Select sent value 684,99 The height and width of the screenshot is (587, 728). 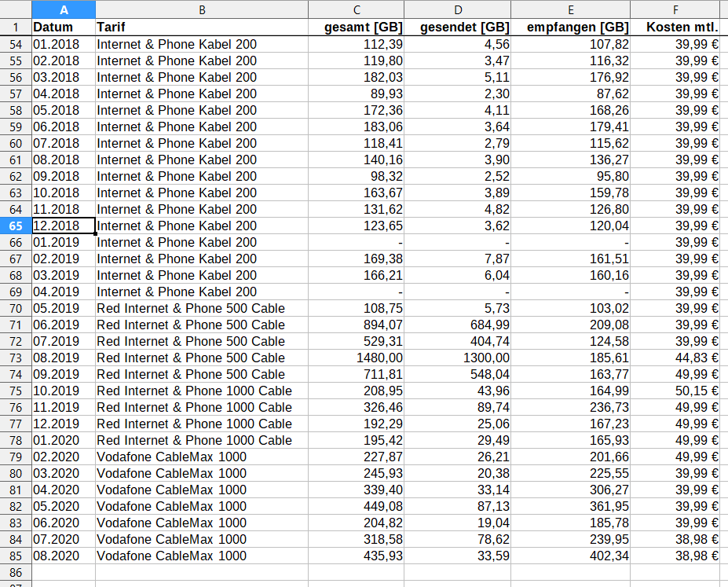point(457,325)
